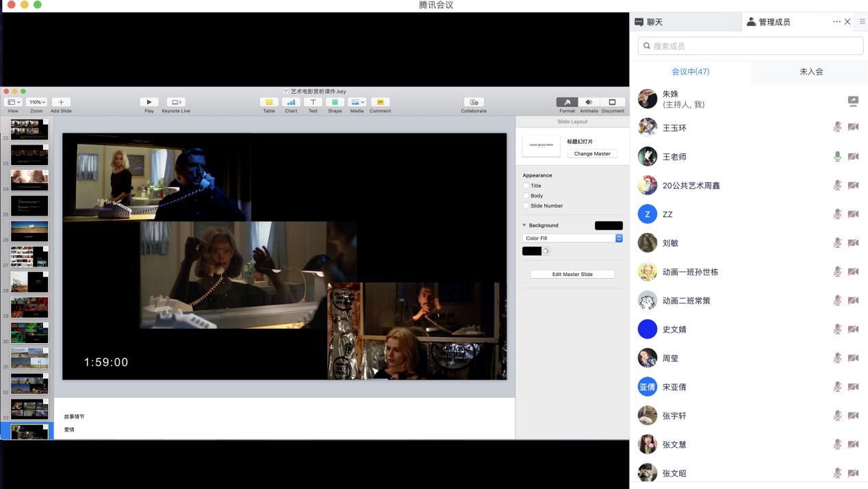Insert a Chart from the toolbar
This screenshot has width=868, height=489.
tap(291, 102)
